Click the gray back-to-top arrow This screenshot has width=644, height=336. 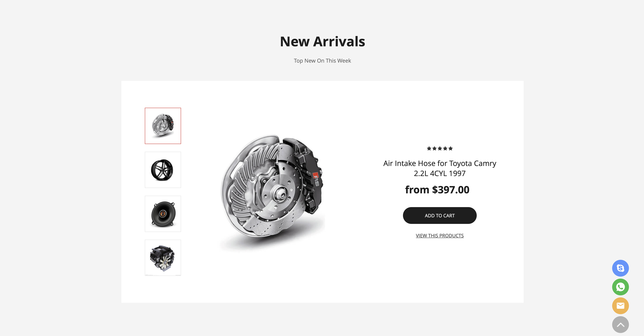coord(620,324)
